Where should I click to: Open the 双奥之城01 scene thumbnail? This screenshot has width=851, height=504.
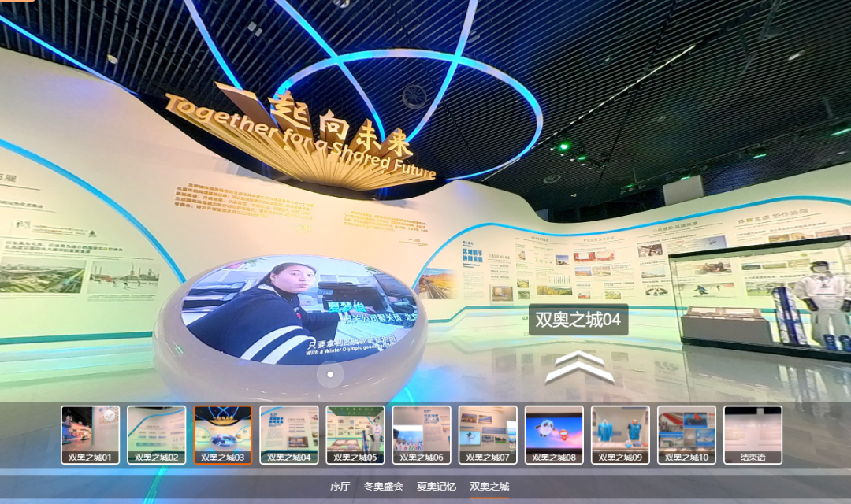[91, 434]
